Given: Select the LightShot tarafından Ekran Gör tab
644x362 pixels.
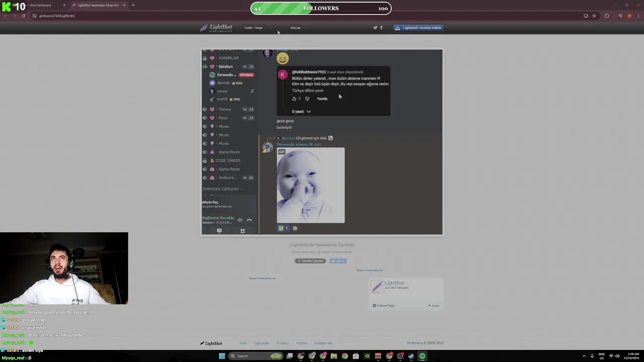Looking at the screenshot, I should pyautogui.click(x=99, y=5).
